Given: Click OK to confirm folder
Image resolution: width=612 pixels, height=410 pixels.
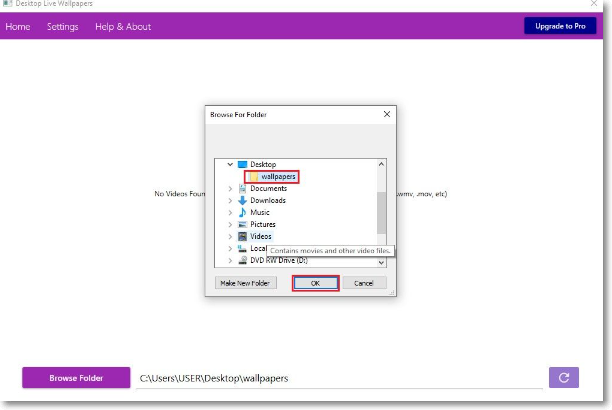Looking at the screenshot, I should 315,283.
